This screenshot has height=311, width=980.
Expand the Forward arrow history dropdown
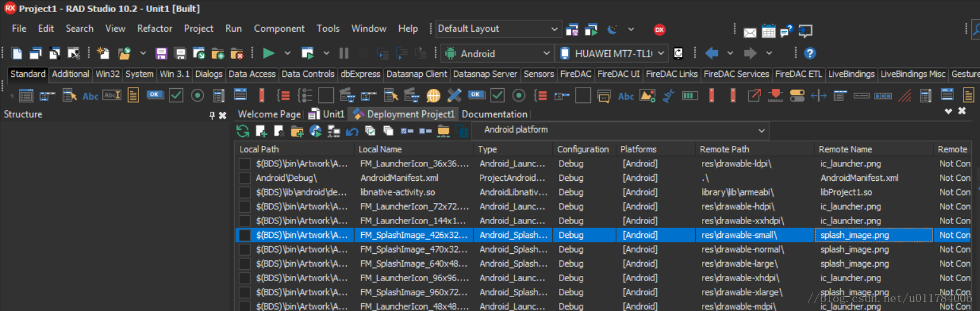coord(769,53)
